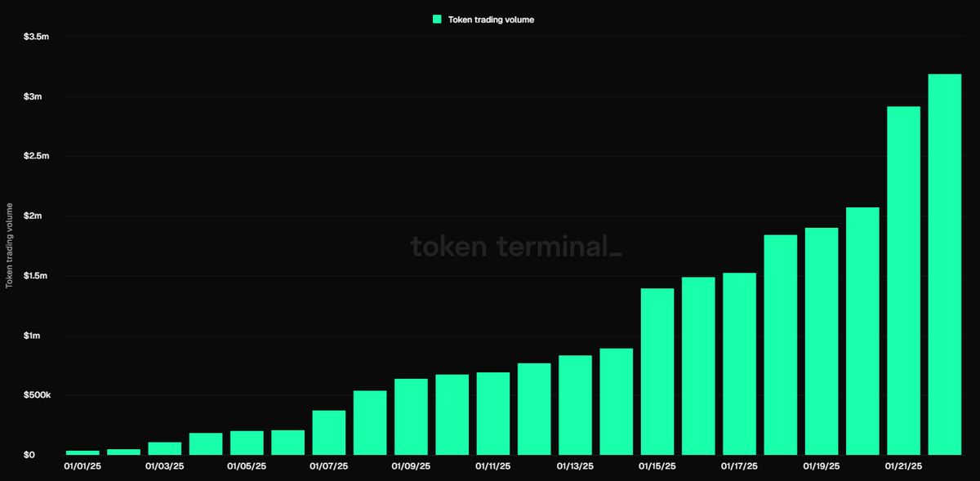
Task: Click the $1m y-axis label
Action: [x=32, y=336]
